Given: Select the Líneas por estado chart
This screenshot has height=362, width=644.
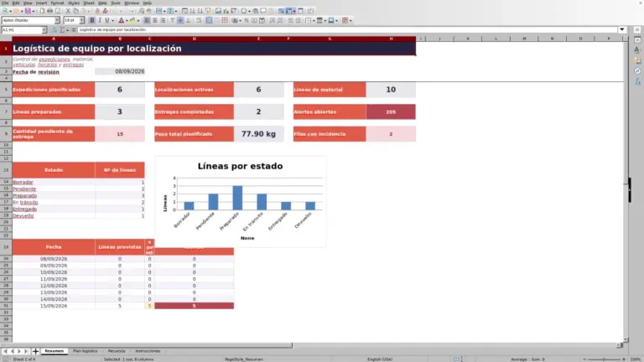Looking at the screenshot, I should tap(241, 201).
